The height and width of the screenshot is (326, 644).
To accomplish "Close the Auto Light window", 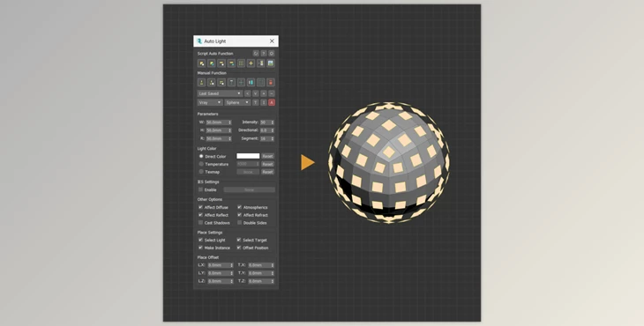I will point(272,41).
